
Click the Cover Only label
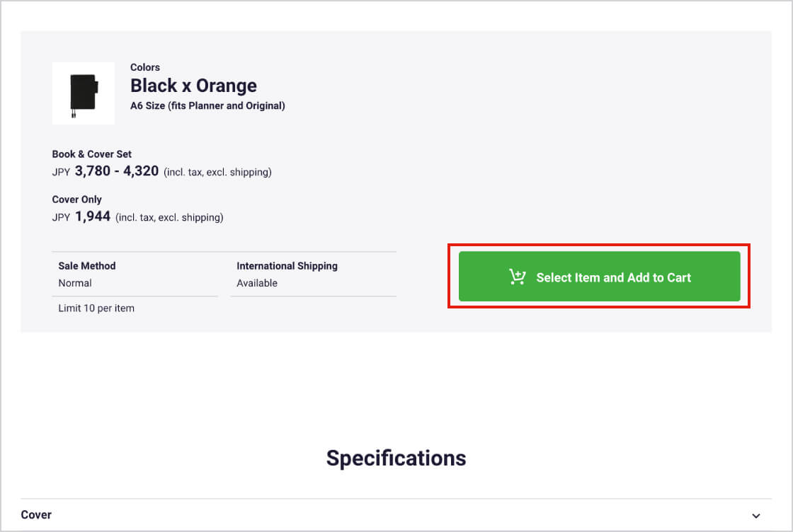(x=77, y=199)
